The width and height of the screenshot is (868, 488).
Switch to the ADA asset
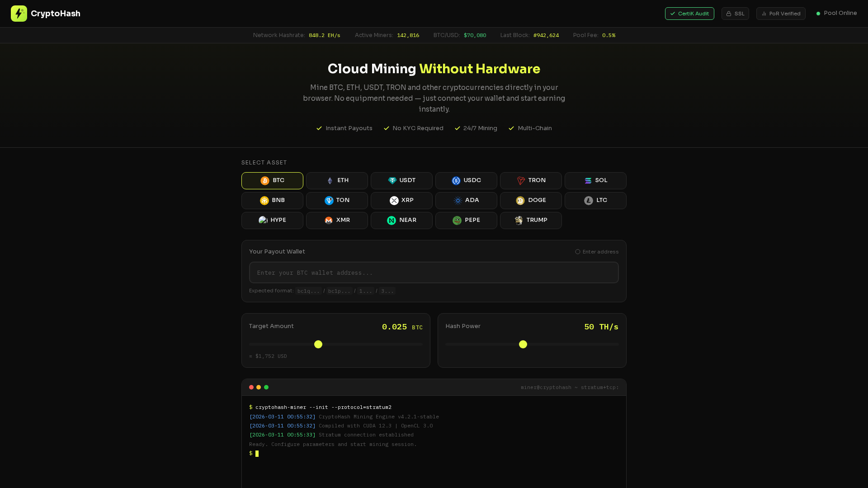pyautogui.click(x=466, y=200)
